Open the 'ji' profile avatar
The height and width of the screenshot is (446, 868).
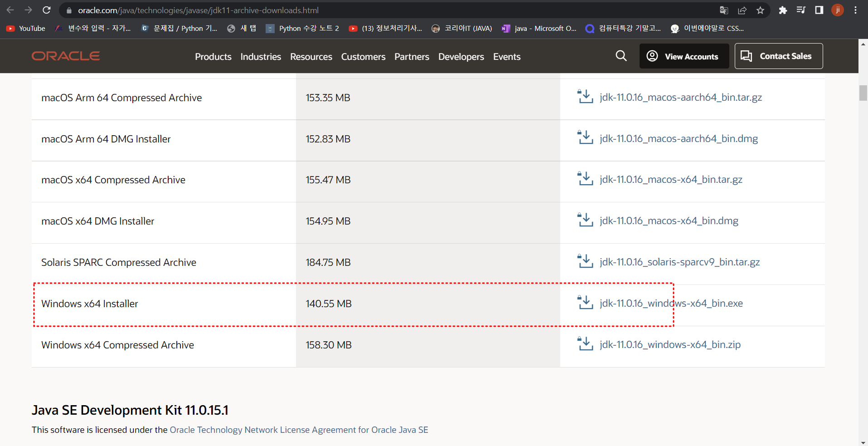[838, 10]
